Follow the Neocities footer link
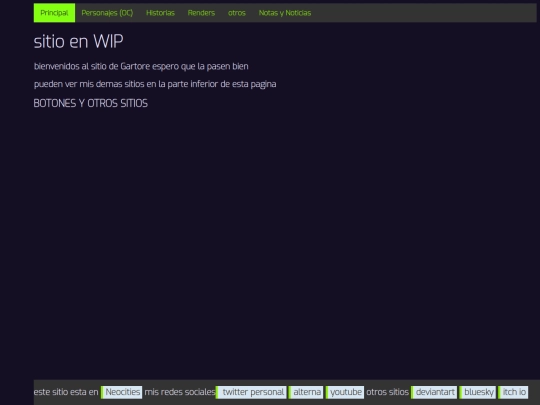Screen dimensions: 540x405 pyautogui.click(x=122, y=392)
